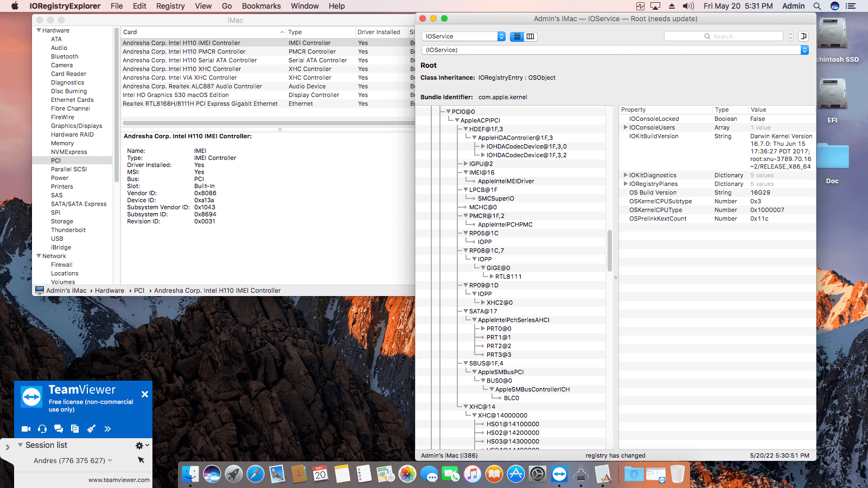Select Thunderbolt in Hardware sidebar

coord(68,230)
